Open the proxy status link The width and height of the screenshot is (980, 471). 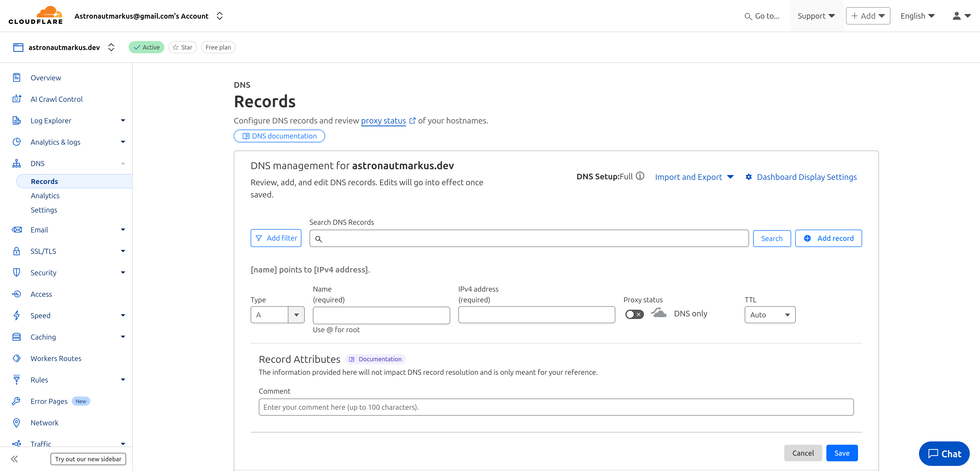click(x=383, y=121)
